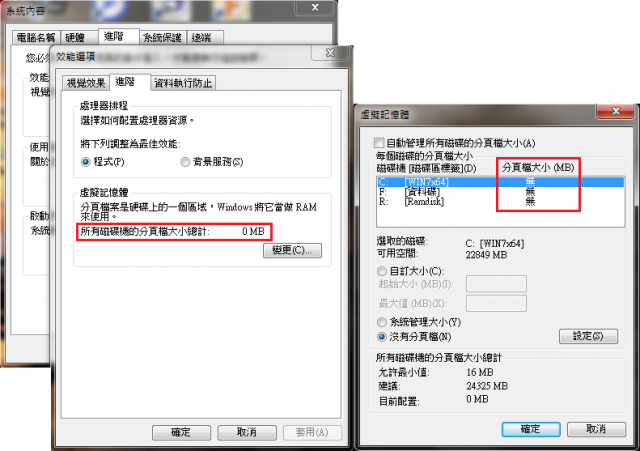The width and height of the screenshot is (640, 451).
Task: Open 系統保護 tab
Action: pyautogui.click(x=162, y=38)
